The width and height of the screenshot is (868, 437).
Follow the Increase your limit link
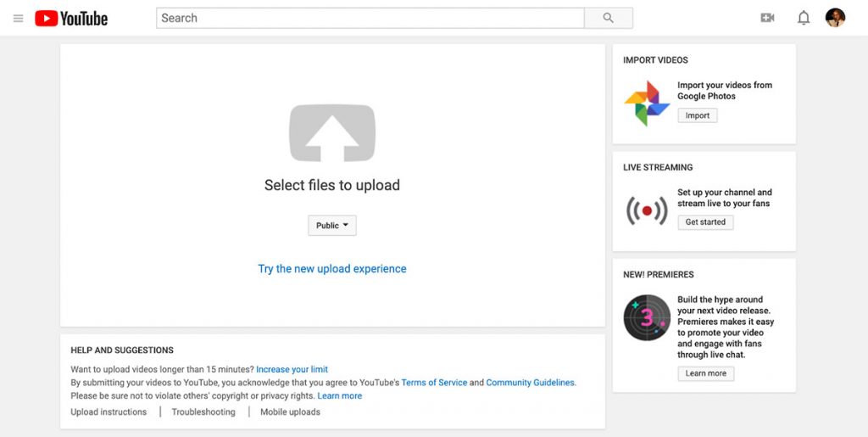[292, 370]
